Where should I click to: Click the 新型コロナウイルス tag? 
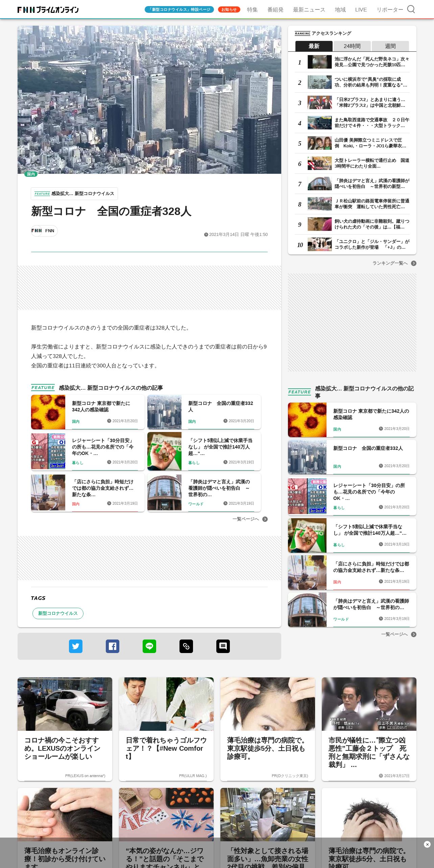58,613
